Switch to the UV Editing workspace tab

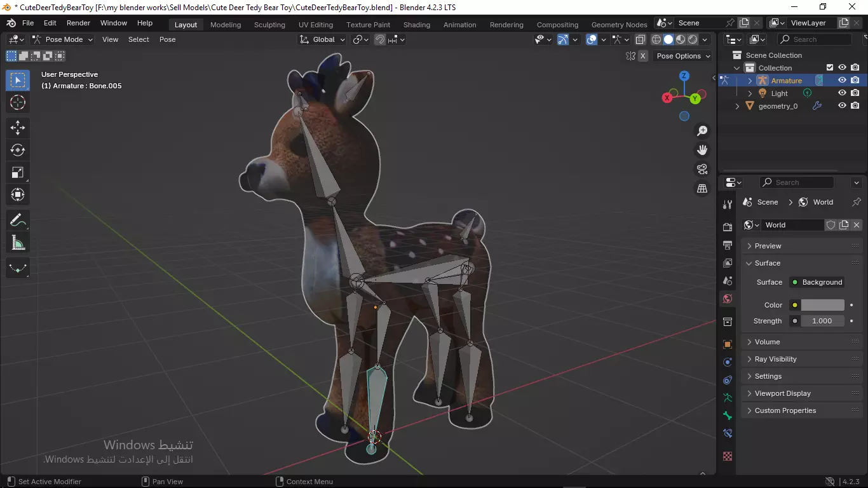(x=316, y=25)
